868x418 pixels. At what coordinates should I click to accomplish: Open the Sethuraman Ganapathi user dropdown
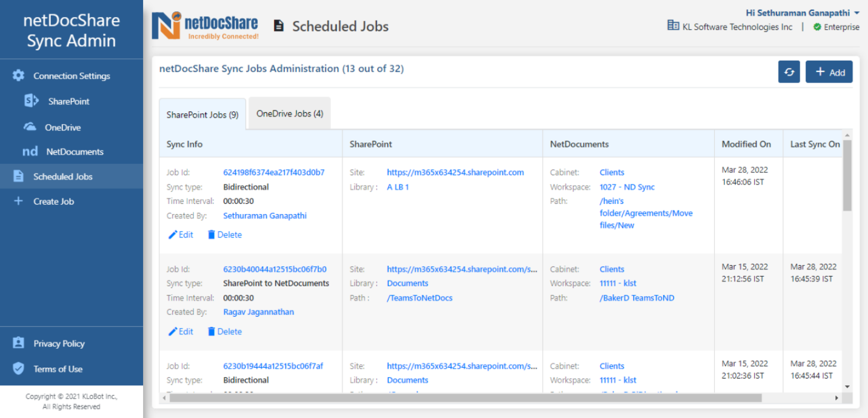803,13
